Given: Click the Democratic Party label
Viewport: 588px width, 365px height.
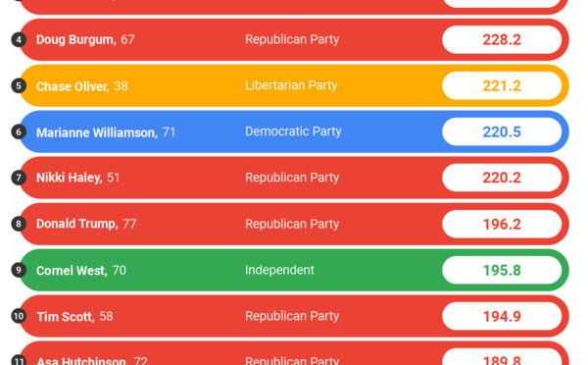Looking at the screenshot, I should point(293,131).
